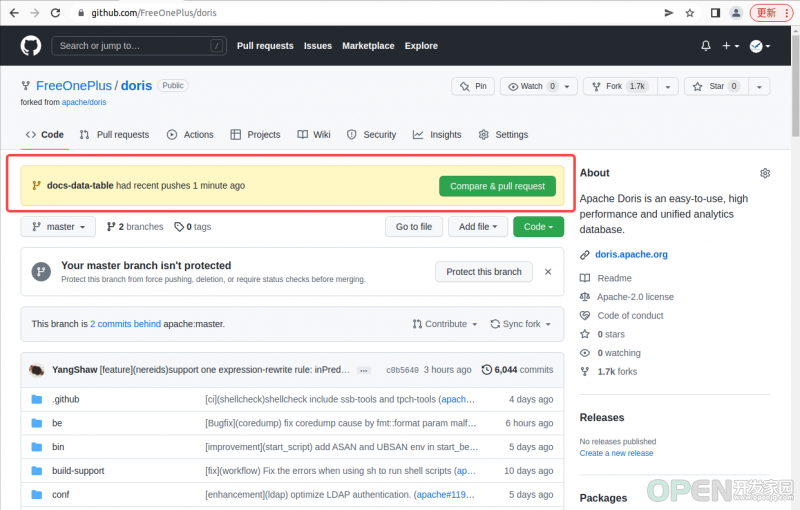800x510 pixels.
Task: Select repository Pull requests tab
Action: click(114, 135)
